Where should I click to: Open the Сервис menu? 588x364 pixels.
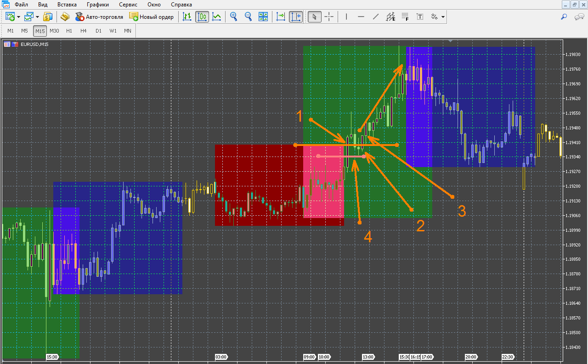128,5
